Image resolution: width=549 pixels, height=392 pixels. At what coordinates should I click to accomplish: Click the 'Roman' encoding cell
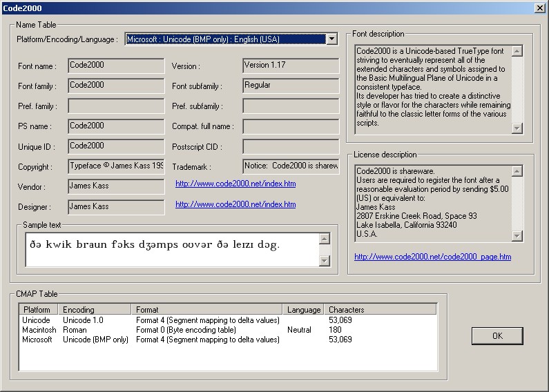click(75, 330)
